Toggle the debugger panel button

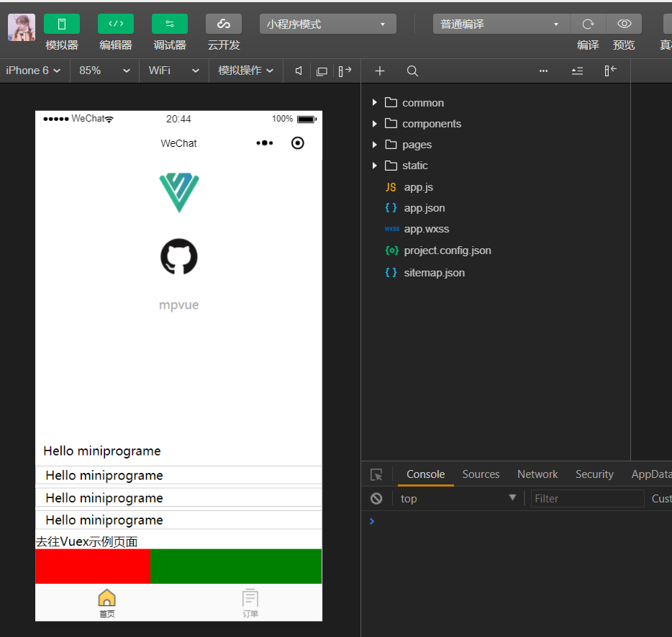170,24
